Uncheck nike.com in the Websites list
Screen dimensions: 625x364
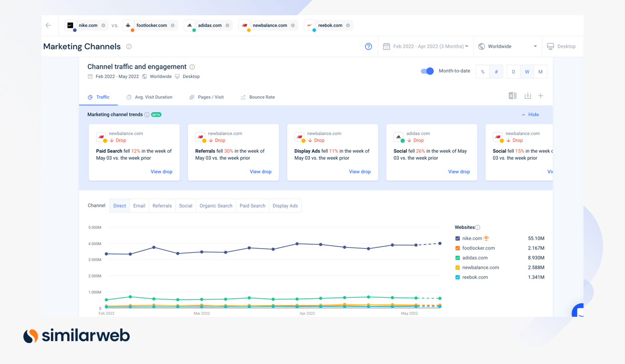point(457,238)
